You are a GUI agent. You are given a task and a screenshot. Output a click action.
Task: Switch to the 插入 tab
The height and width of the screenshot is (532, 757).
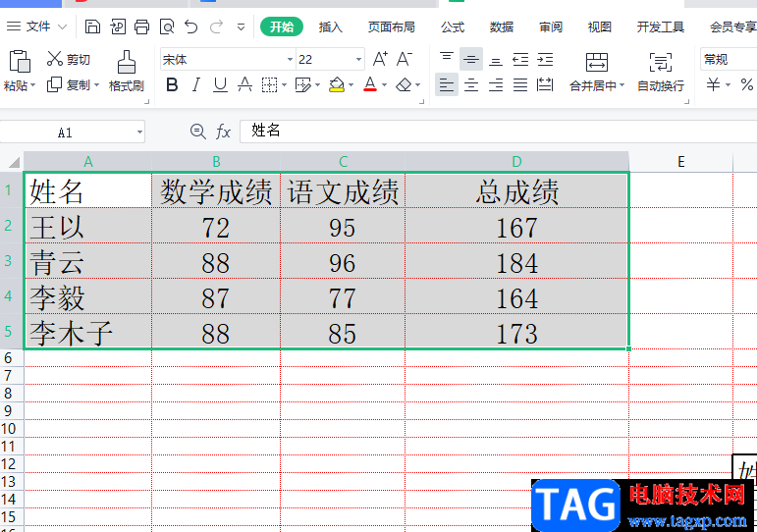(330, 27)
